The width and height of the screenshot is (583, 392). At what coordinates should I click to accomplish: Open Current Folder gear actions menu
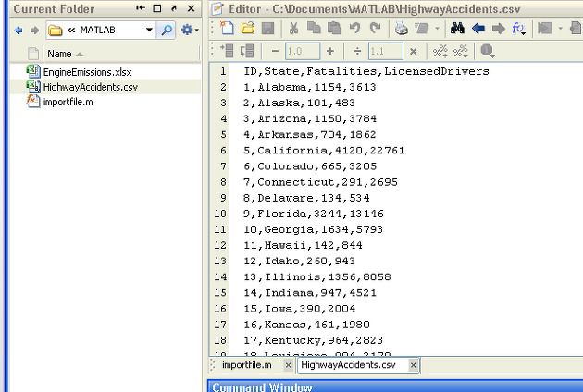point(190,30)
